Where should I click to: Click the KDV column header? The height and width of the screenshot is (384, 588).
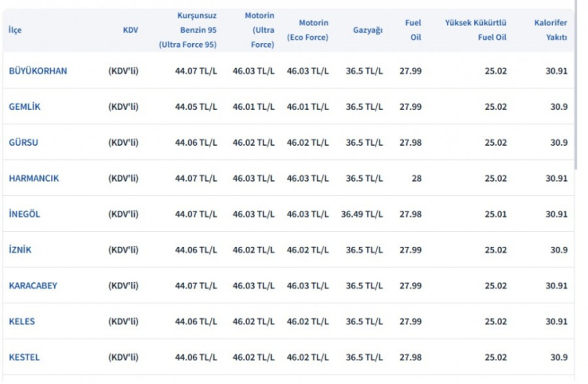[131, 30]
